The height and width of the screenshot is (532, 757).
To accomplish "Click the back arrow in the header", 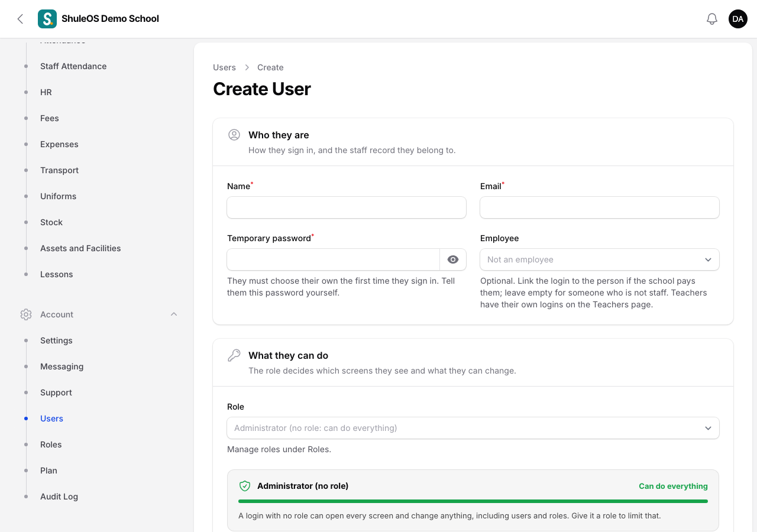I will (x=20, y=19).
